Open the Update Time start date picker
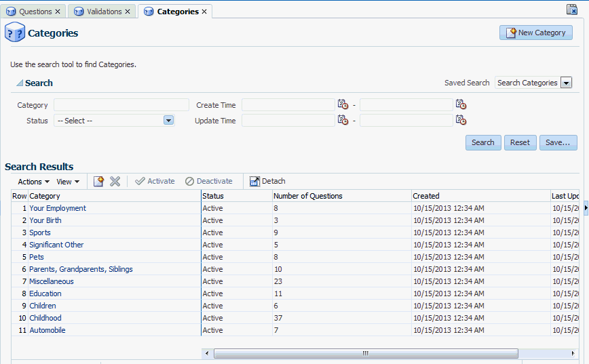 pos(343,120)
